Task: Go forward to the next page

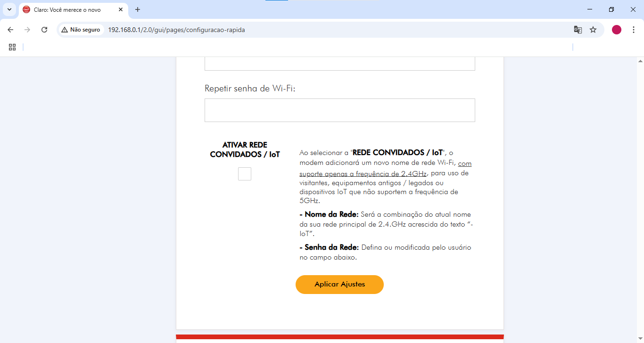Action: (x=27, y=30)
